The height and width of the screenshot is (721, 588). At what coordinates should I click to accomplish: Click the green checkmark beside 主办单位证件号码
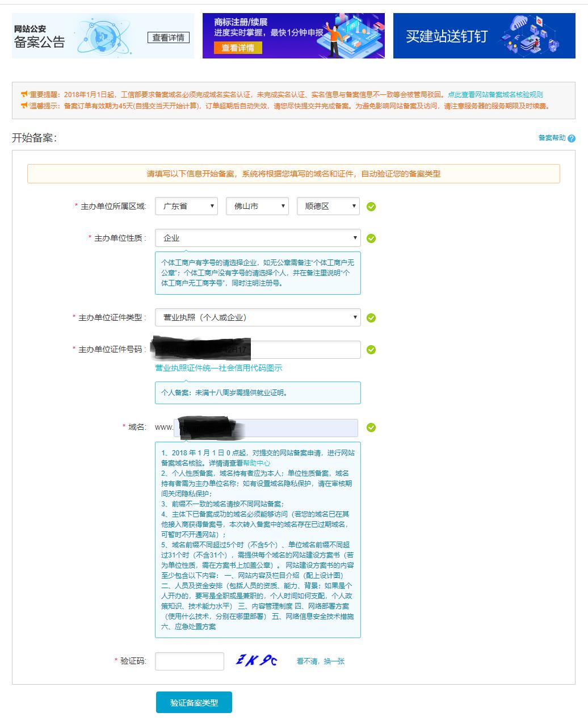coord(372,349)
